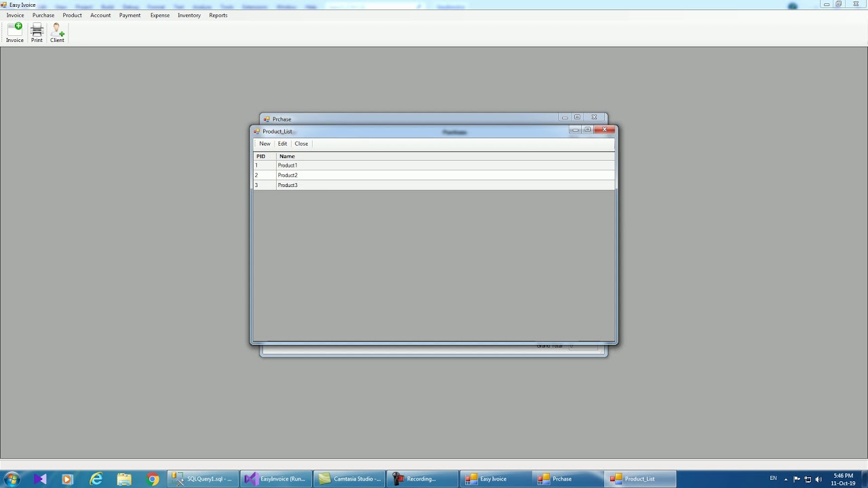Switch to Prchase taskbar button

[569, 479]
